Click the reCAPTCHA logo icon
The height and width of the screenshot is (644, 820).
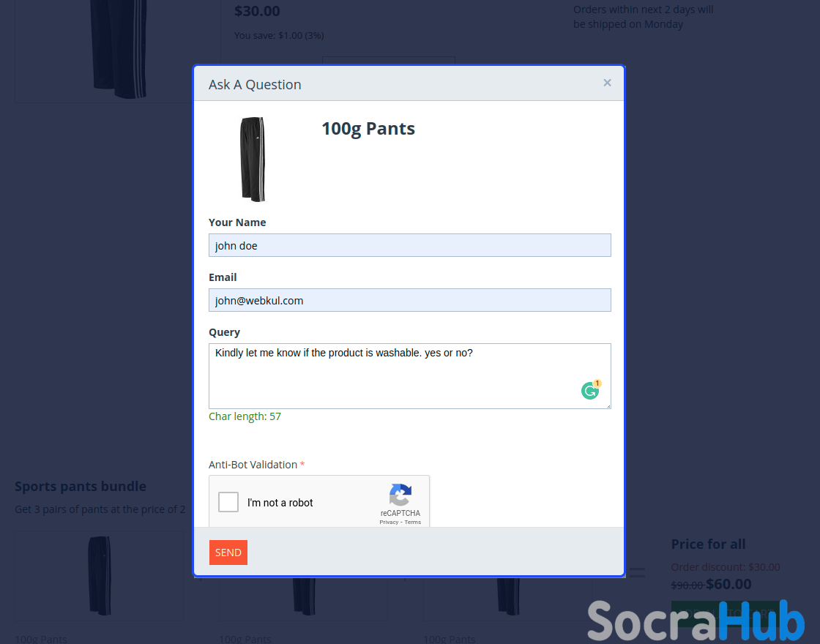[400, 495]
